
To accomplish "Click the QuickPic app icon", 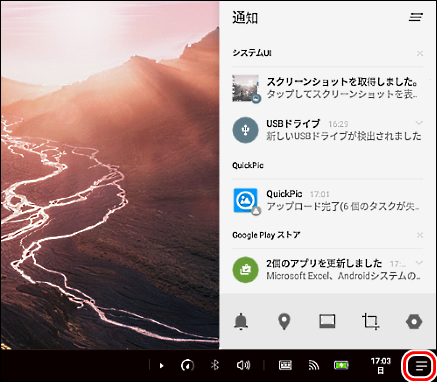I will (246, 200).
